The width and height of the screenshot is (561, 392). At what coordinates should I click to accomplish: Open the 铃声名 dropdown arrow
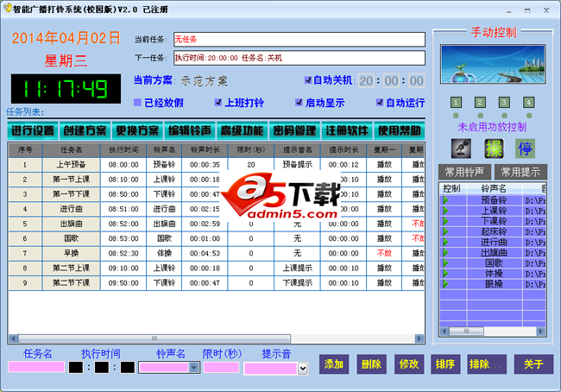point(194,367)
